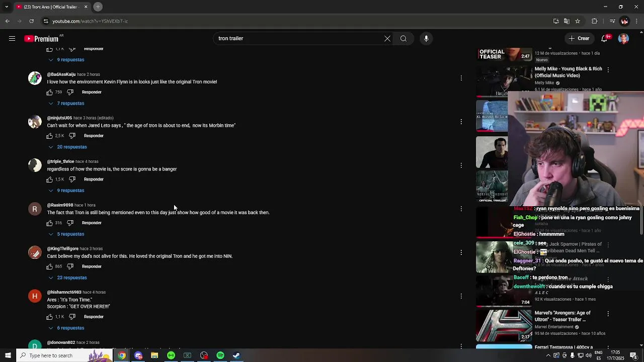Viewport: 644px width, 362px height.
Task: Open options menu for triple_thrice comment
Action: pos(461,165)
